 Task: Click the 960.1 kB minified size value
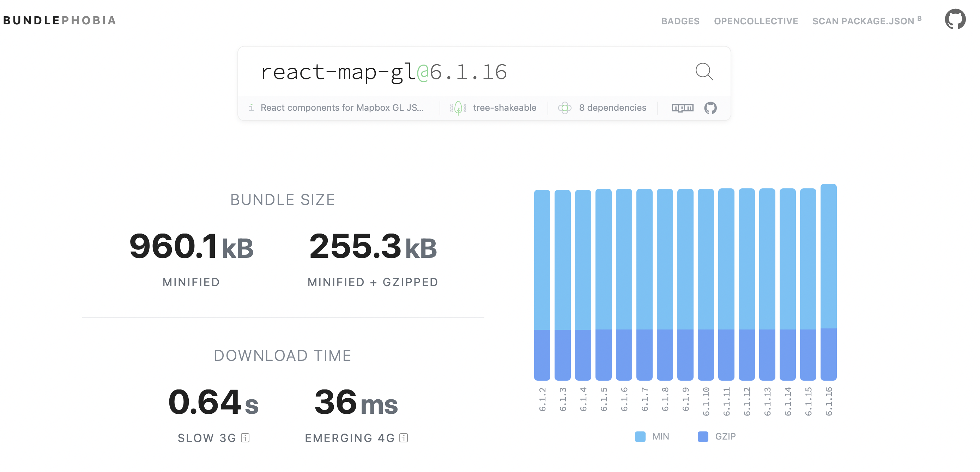coord(191,247)
